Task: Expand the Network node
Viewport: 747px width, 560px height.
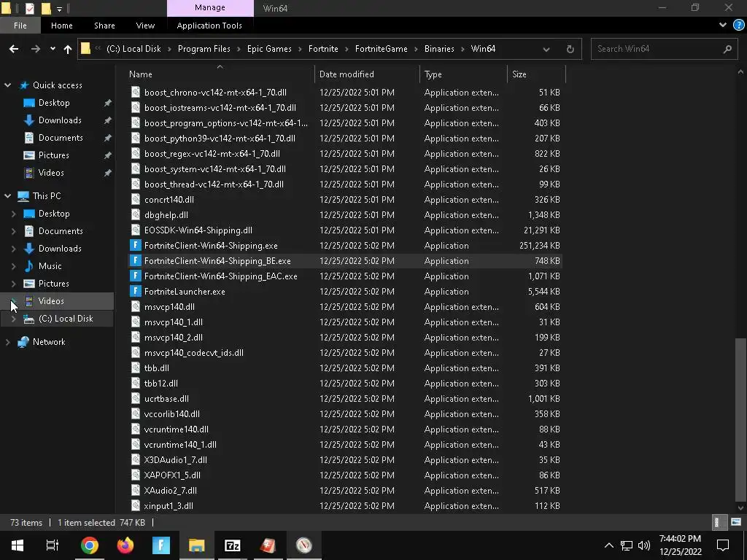Action: click(x=7, y=342)
